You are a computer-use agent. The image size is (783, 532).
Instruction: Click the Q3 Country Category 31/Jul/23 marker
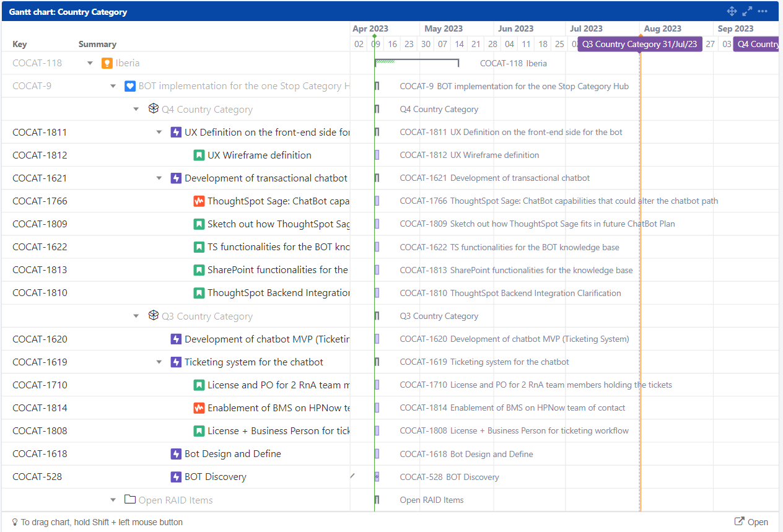tap(640, 44)
